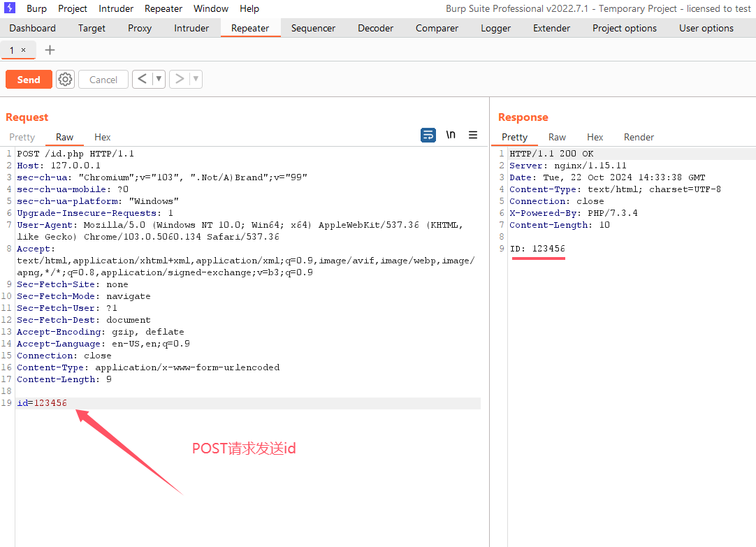Image resolution: width=756 pixels, height=547 pixels.
Task: Go forward to next request arrow
Action: (180, 79)
